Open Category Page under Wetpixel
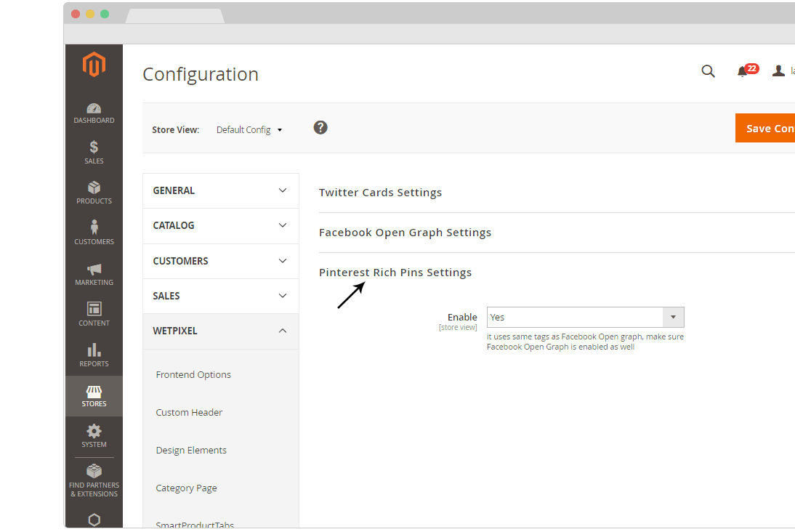 186,488
